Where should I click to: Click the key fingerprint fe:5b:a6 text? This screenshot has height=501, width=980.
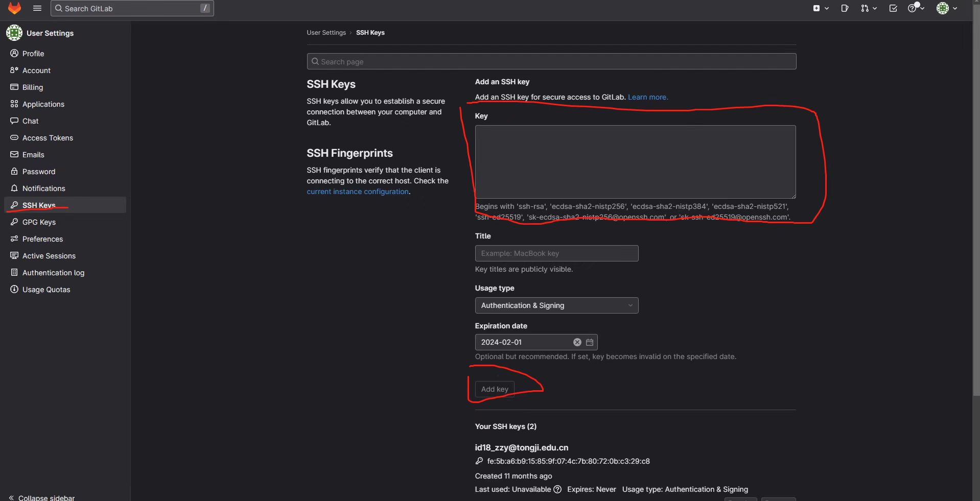tap(568, 461)
